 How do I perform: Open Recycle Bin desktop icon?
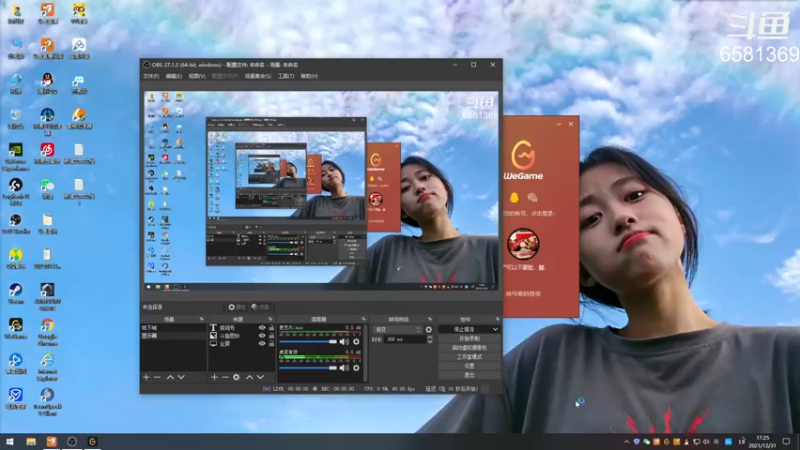15,118
